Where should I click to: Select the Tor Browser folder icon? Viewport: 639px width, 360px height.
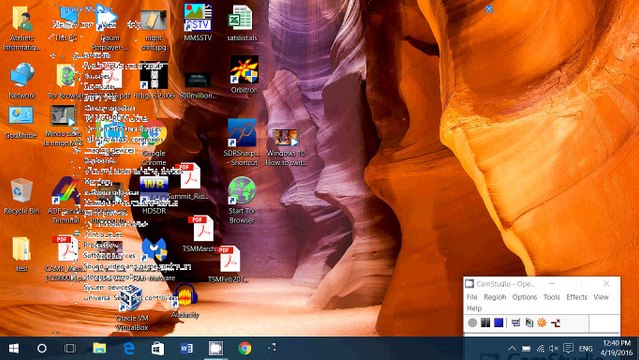[x=66, y=80]
